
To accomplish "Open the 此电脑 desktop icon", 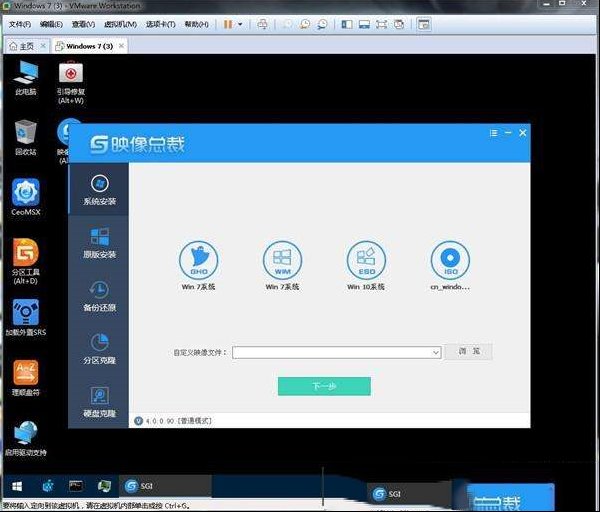I will pyautogui.click(x=26, y=78).
